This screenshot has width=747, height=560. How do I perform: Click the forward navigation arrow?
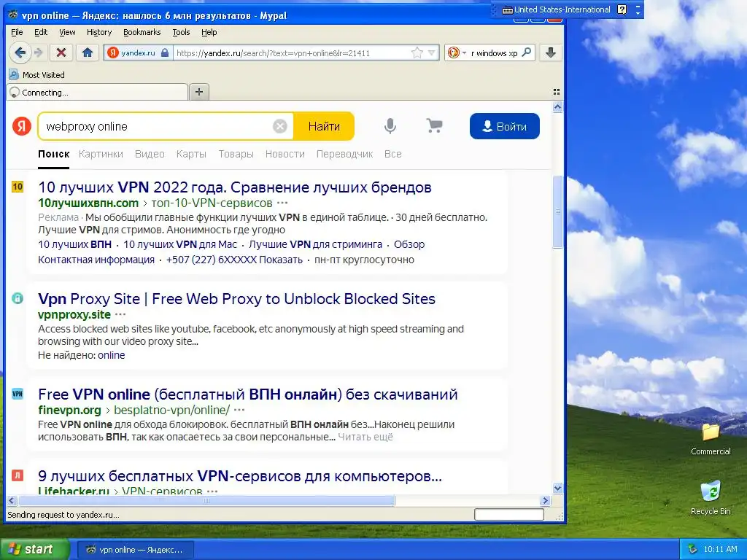pos(39,52)
